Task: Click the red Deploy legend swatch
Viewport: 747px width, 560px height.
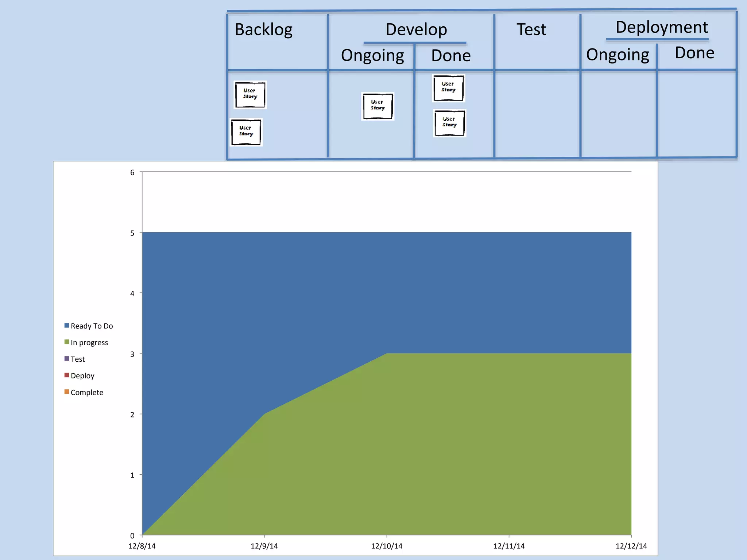Action: [67, 375]
